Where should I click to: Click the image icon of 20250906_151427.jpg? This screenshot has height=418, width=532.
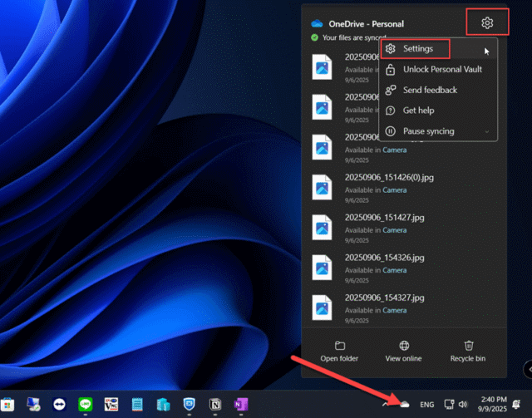[322, 228]
